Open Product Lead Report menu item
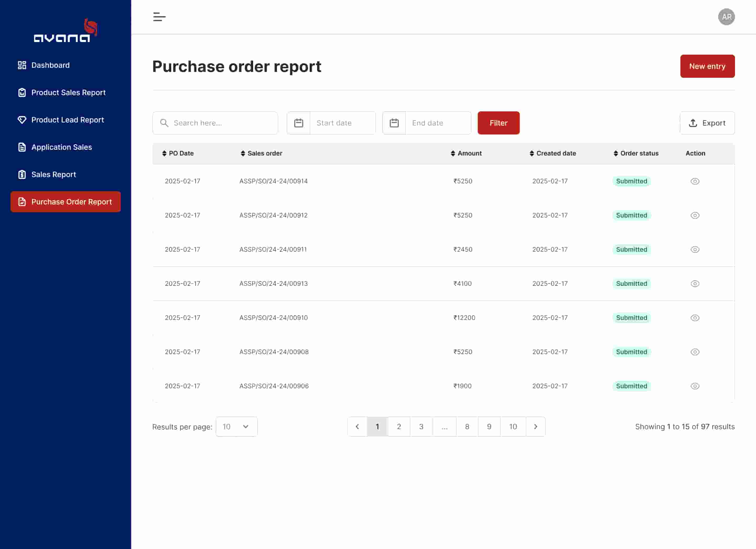This screenshot has height=549, width=756. click(67, 120)
